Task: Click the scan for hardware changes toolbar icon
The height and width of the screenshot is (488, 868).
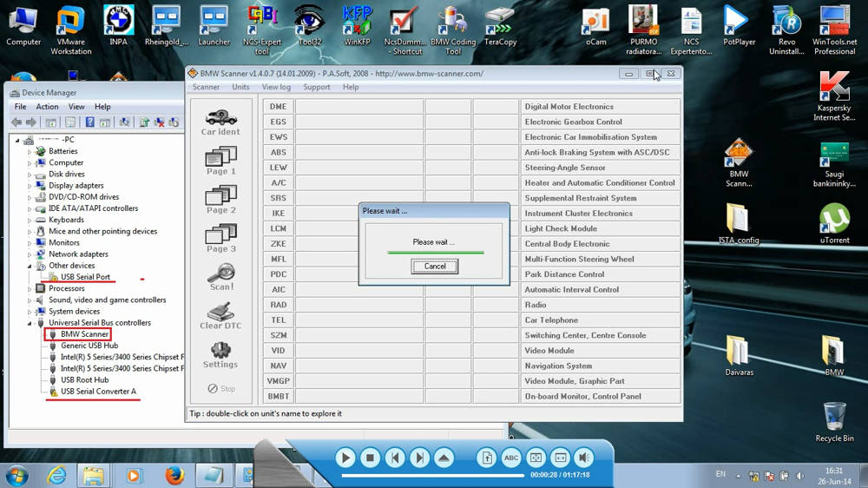Action: click(124, 122)
